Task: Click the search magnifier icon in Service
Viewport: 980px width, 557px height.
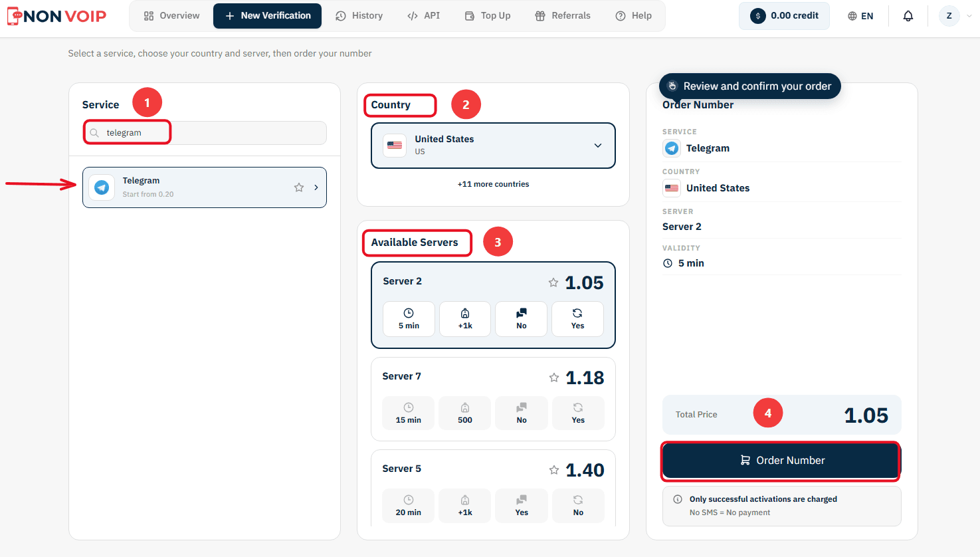Action: point(94,133)
